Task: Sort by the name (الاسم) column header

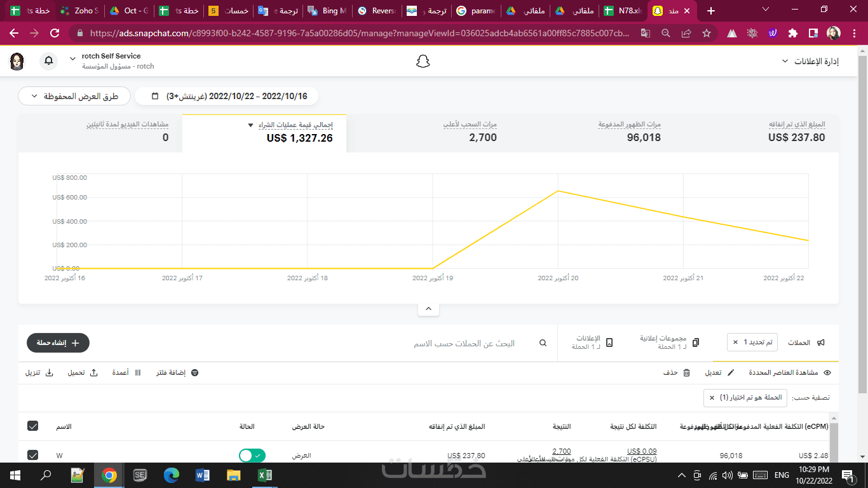Action: [64, 426]
